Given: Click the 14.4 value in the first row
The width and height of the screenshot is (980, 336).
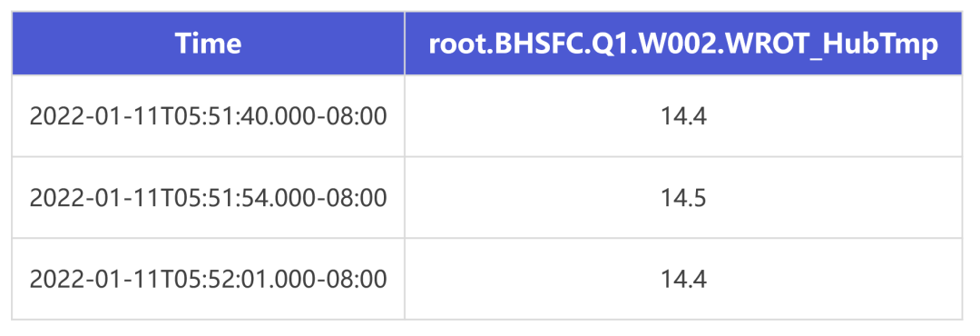Looking at the screenshot, I should [683, 116].
